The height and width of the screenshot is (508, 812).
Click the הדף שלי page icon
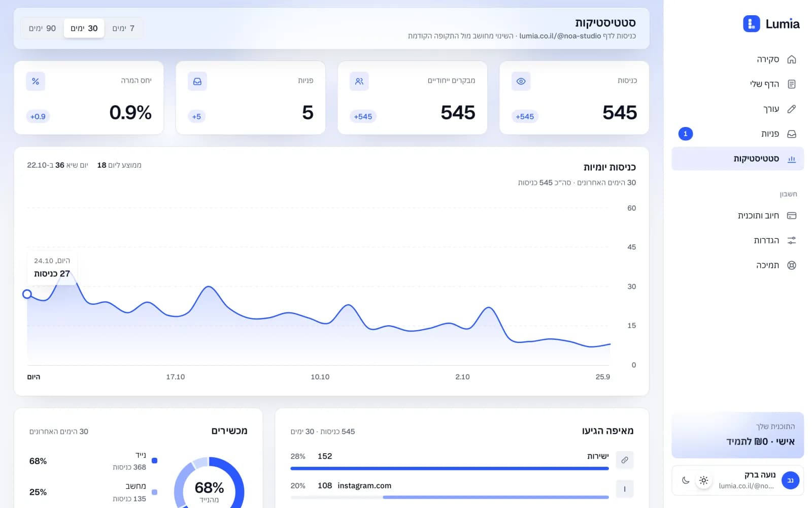point(791,84)
